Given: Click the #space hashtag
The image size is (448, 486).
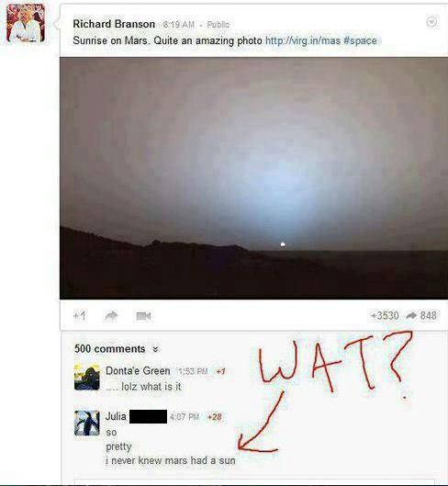Looking at the screenshot, I should coord(360,40).
